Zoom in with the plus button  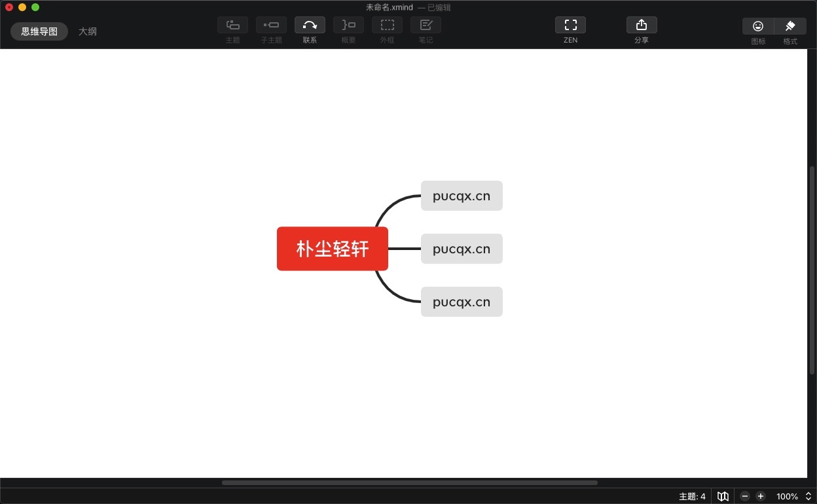tap(760, 496)
